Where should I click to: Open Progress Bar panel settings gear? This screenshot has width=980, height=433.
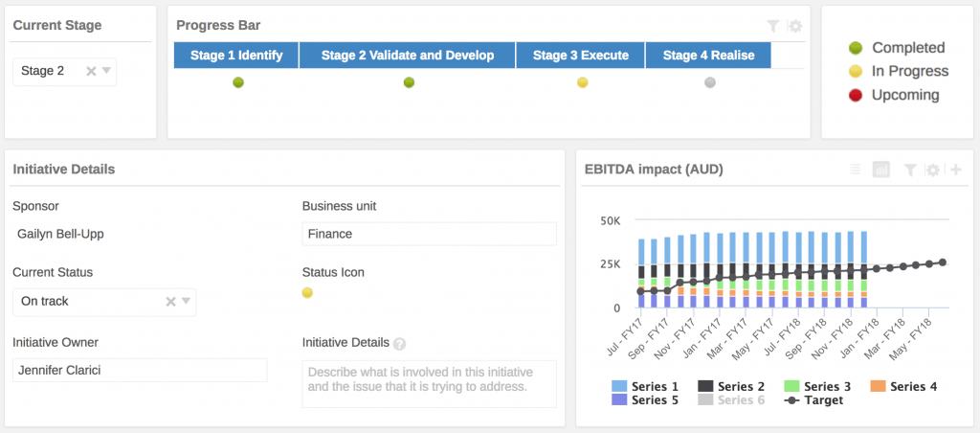pos(794,27)
